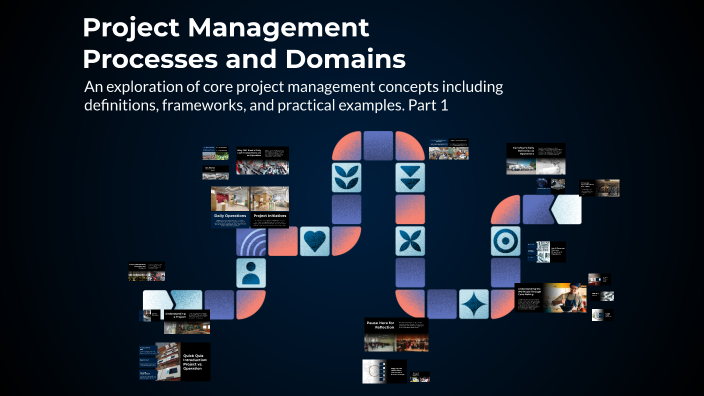Open the person silhouette icon tile
The width and height of the screenshot is (704, 396).
(x=251, y=273)
